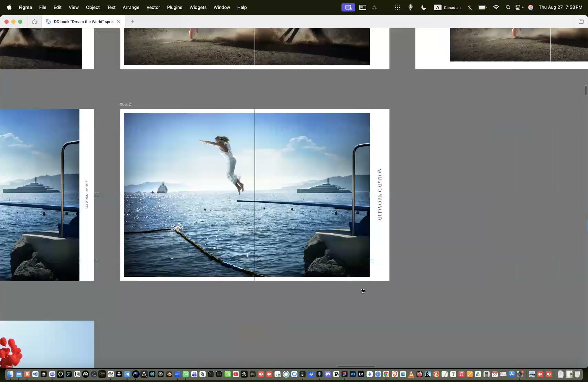Open the Object menu
Screen dimensions: 588x382
click(93, 7)
